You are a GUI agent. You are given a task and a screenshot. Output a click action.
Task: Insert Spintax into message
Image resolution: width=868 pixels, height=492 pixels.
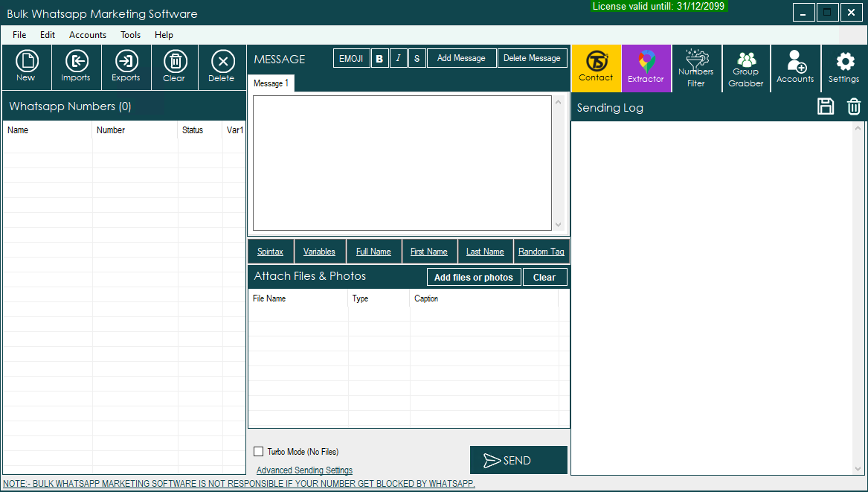coord(270,252)
